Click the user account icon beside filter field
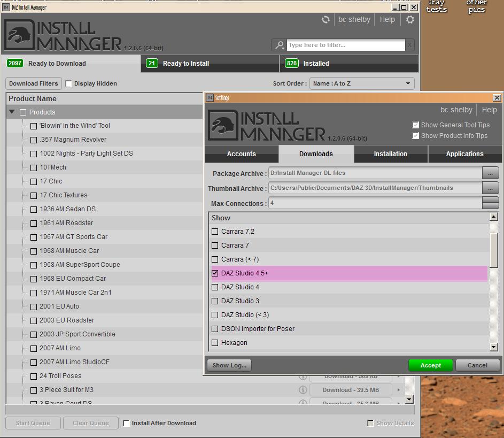This screenshot has width=504, height=438. click(280, 45)
